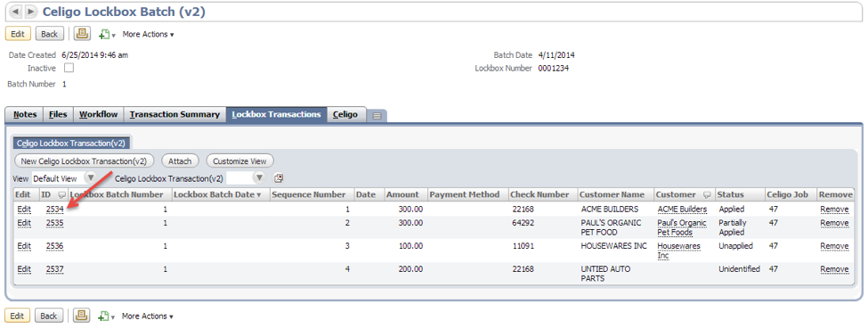Remove the HOUSEWARES INC transaction row
This screenshot has width=868, height=329.
834,246
